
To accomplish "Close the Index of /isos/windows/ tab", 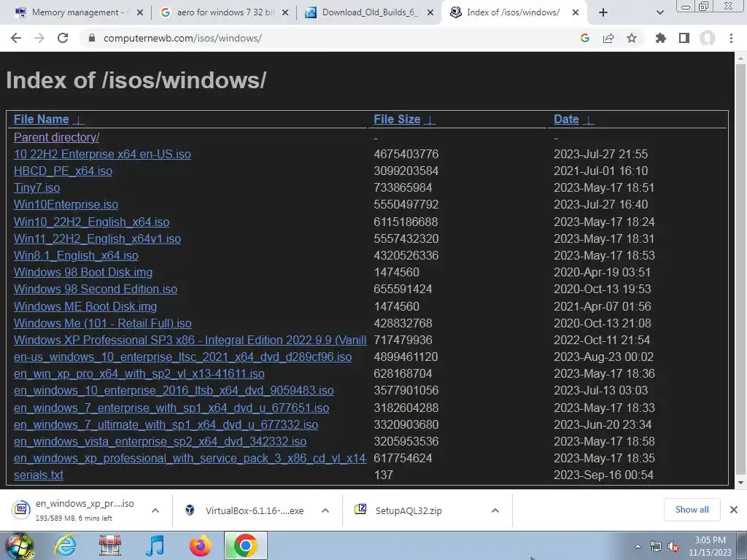I will point(576,13).
